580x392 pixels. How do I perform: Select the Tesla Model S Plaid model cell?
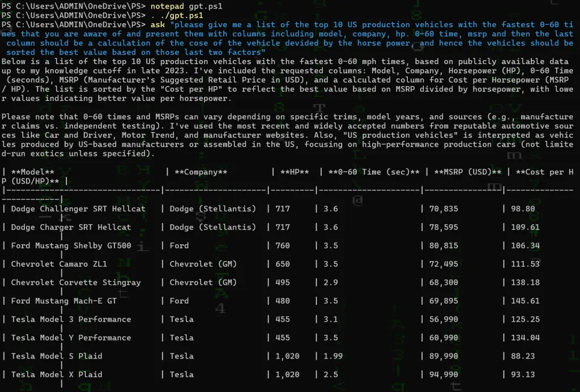[57, 356]
